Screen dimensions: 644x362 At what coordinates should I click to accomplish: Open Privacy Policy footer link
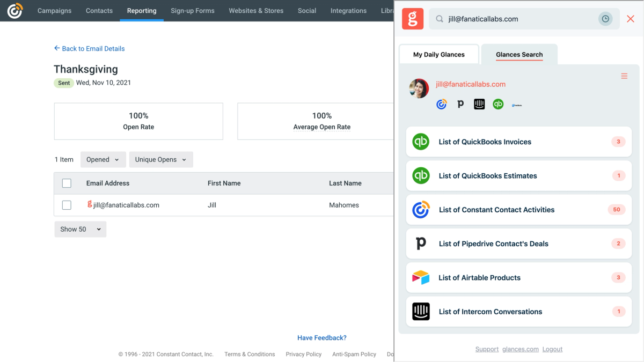coord(304,354)
